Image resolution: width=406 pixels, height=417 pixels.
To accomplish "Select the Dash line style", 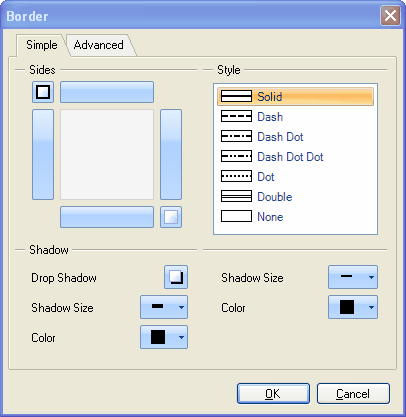I will tap(295, 117).
